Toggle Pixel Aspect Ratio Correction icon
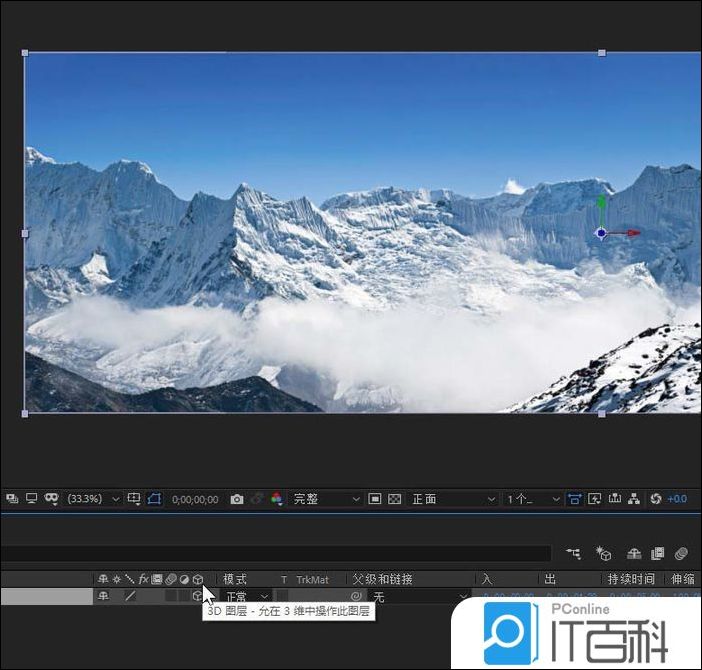Viewport: 702px width, 670px height. pos(574,499)
